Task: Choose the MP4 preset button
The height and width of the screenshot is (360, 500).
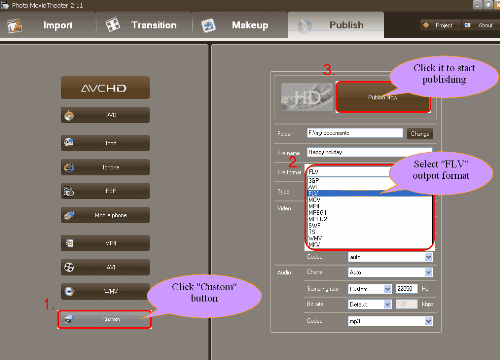Action: pos(105,243)
